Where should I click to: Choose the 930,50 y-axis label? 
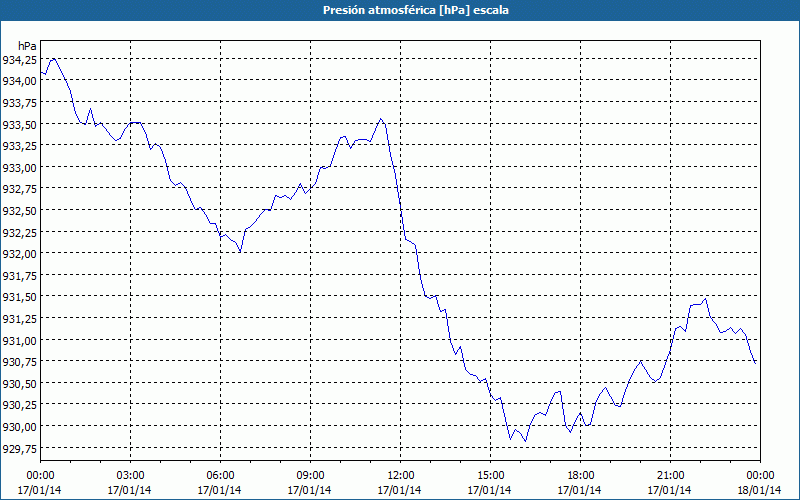pos(19,384)
